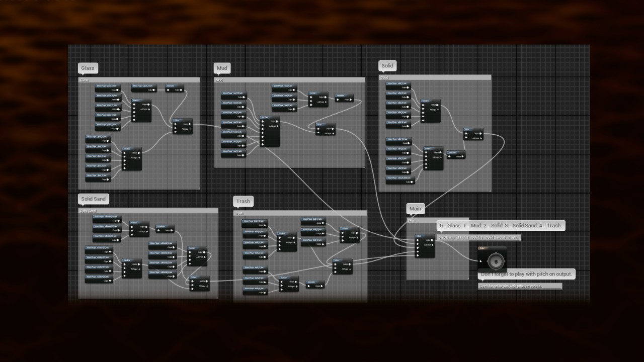
Task: Click the Glass comment bubble label
Action: pyautogui.click(x=88, y=68)
